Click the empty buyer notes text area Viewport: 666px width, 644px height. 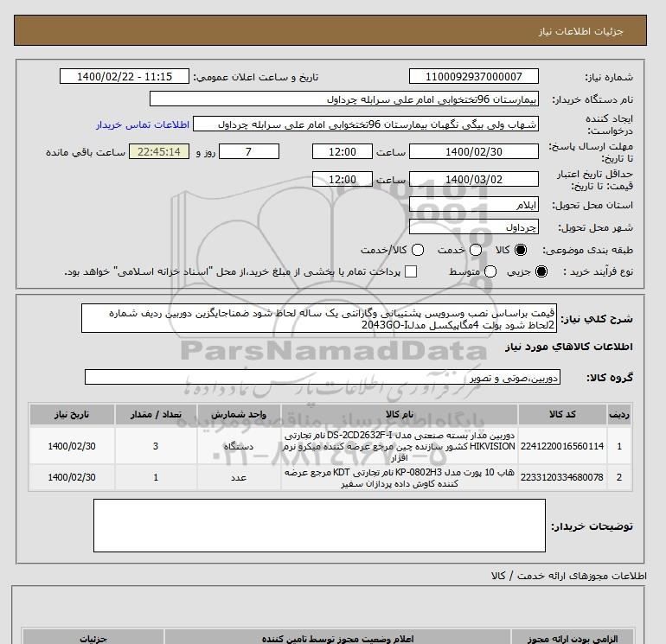(319, 526)
